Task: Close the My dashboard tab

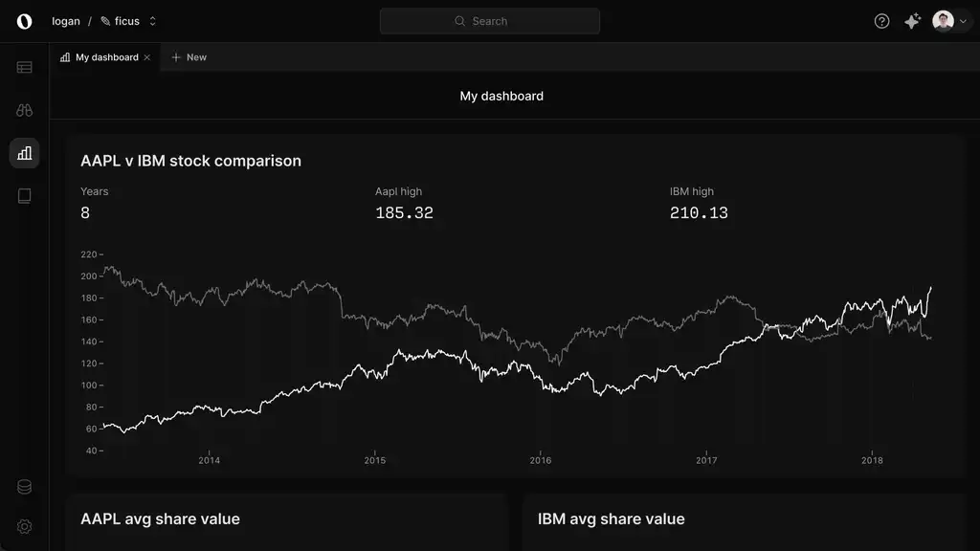Action: [146, 56]
